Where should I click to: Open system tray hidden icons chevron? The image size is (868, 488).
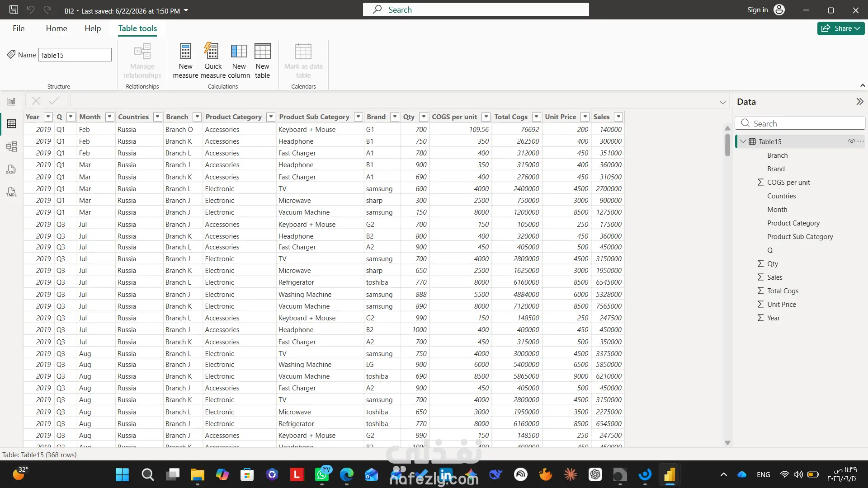click(723, 474)
